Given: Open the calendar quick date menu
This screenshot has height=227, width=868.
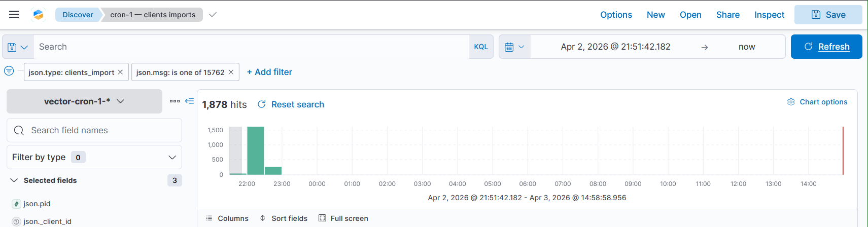Looking at the screenshot, I should pos(514,47).
